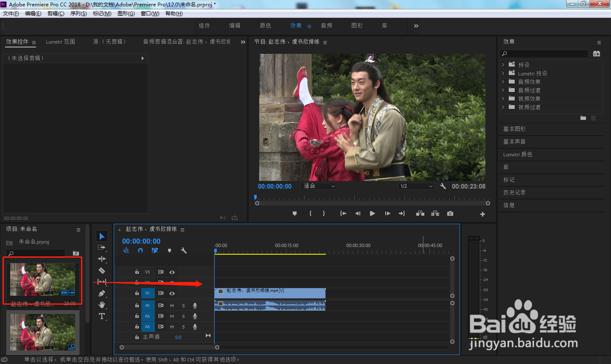Play the program monitor video
Screen dimensions: 611x364
tap(372, 214)
